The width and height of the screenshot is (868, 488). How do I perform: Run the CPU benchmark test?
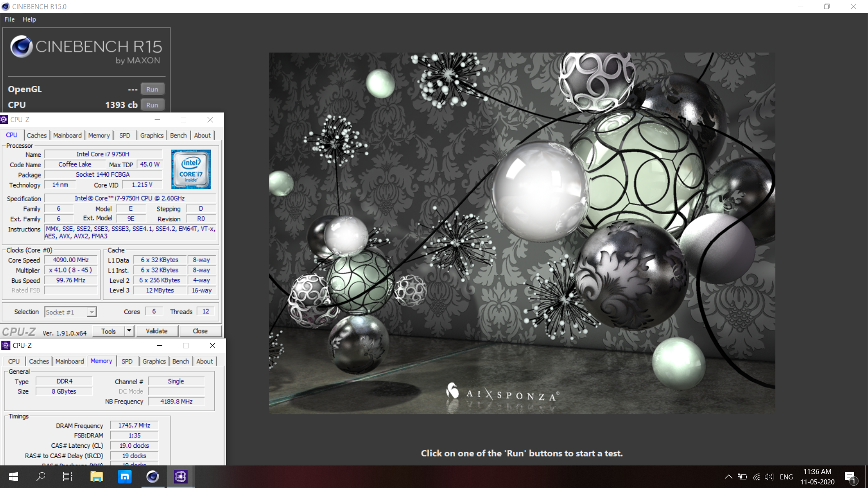click(x=152, y=105)
